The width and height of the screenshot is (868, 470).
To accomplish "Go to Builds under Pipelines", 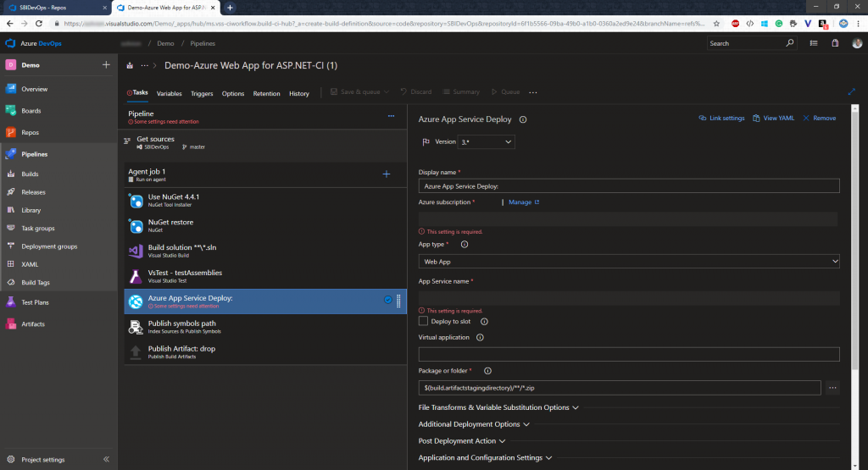I will click(30, 174).
